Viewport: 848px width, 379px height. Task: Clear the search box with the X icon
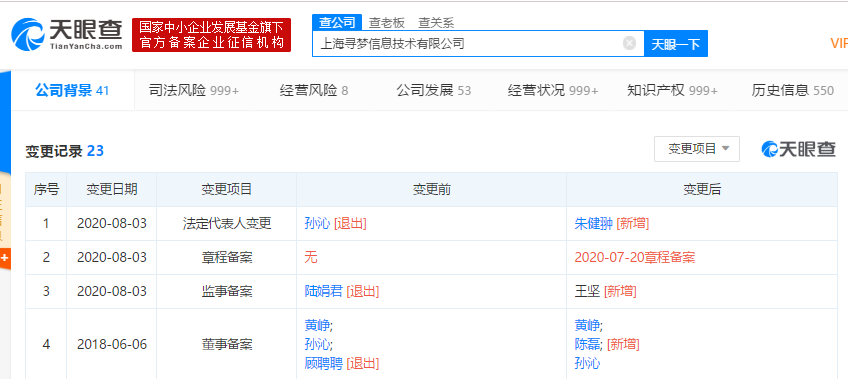point(629,43)
